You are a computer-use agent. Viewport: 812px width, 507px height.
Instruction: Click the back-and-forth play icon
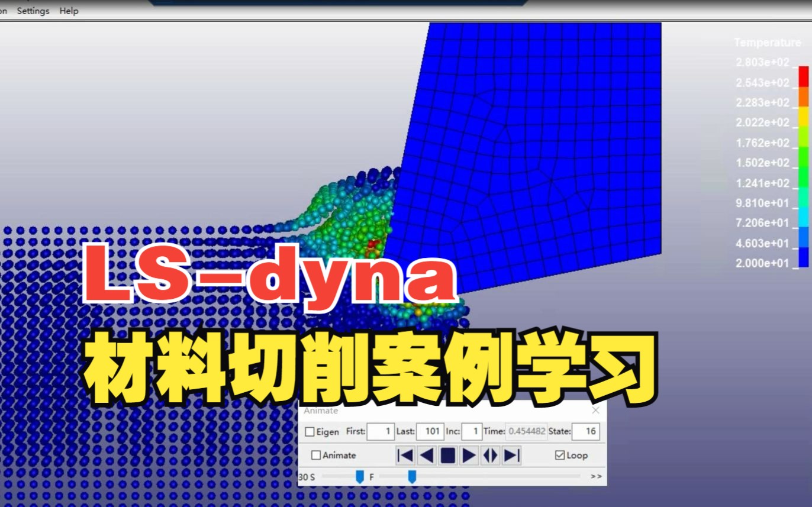(490, 455)
